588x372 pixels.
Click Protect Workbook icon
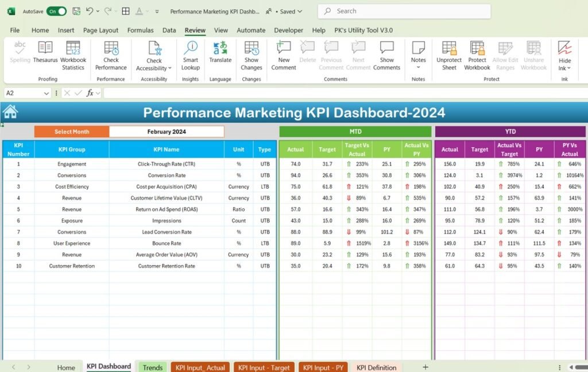[477, 48]
